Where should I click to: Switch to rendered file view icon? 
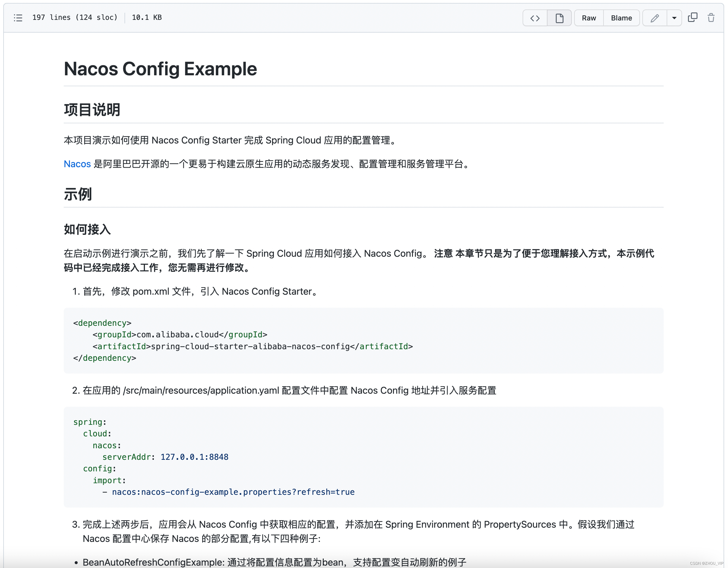(559, 18)
